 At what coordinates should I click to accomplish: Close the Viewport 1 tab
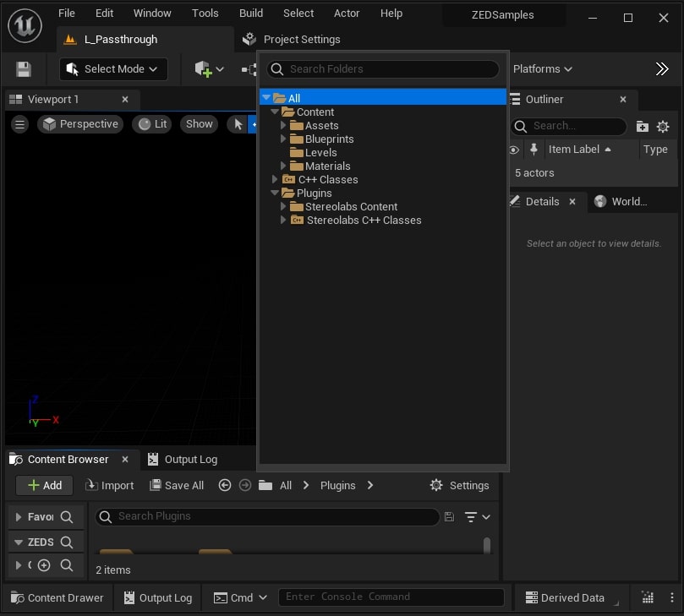coord(125,100)
